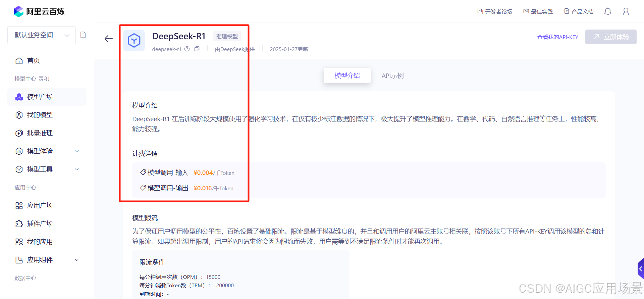
Task: Open 模型广场 in sidebar
Action: [47, 97]
